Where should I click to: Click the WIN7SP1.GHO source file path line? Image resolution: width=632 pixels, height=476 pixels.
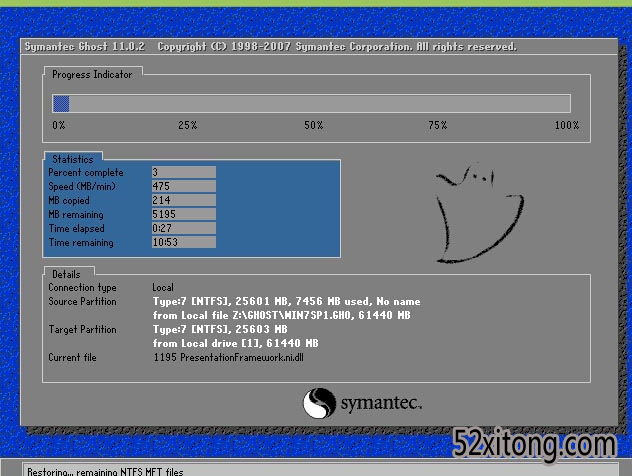(x=281, y=315)
